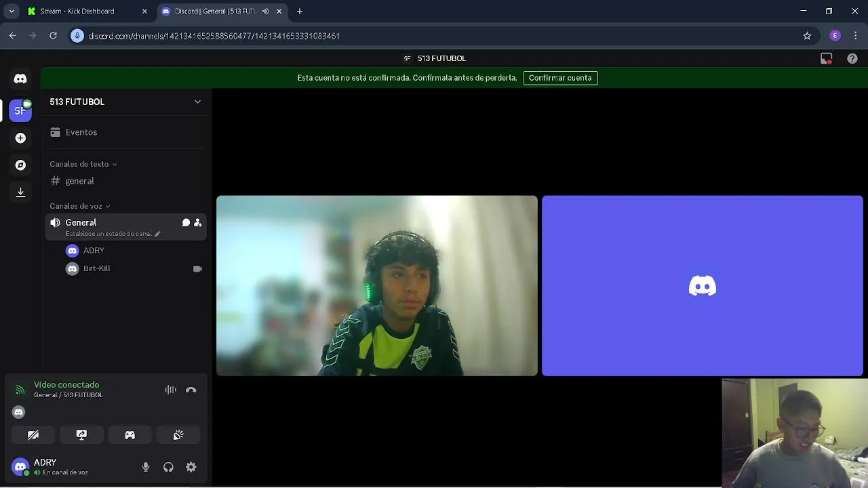Click microphone site permission icon in address bar
The height and width of the screenshot is (488, 868).
(x=78, y=36)
